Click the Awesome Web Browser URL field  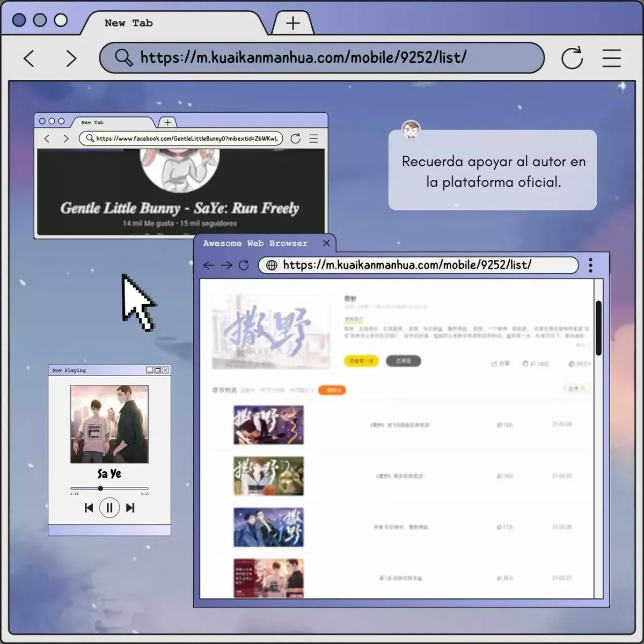[x=419, y=265]
